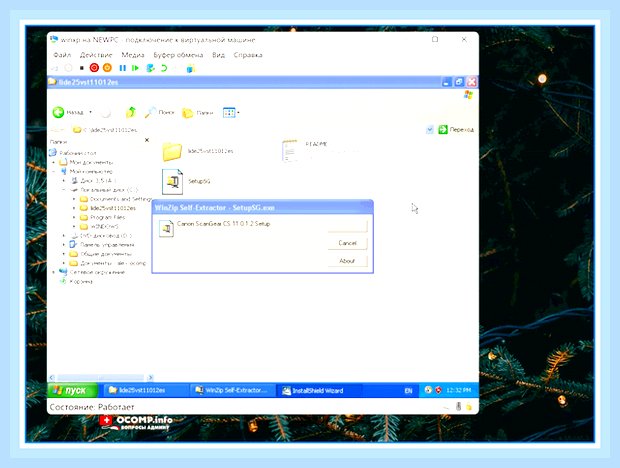Open the Справка menu
This screenshot has width=620, height=468.
[248, 55]
